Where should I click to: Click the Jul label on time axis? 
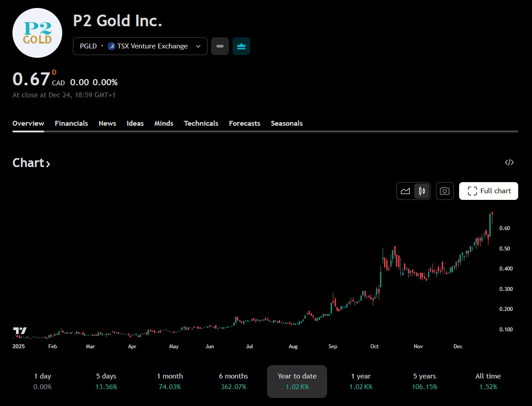[249, 346]
